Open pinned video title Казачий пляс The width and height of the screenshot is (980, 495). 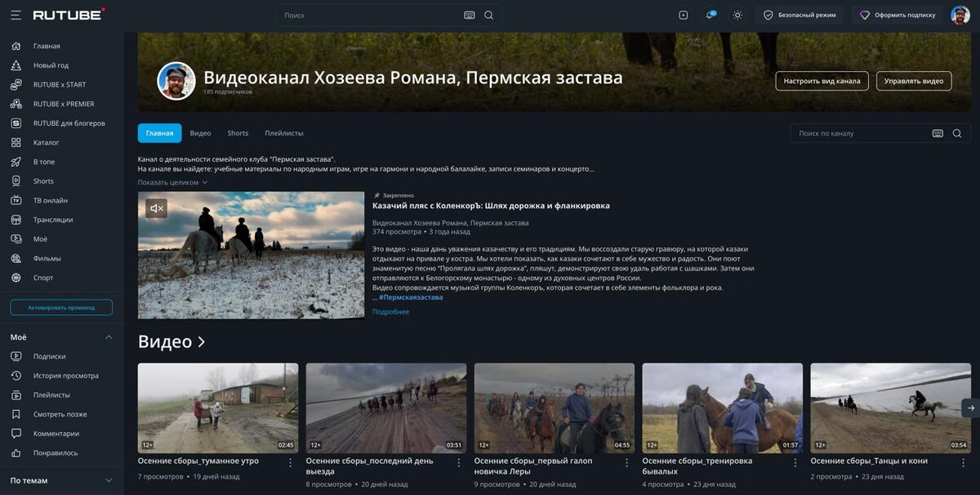491,206
